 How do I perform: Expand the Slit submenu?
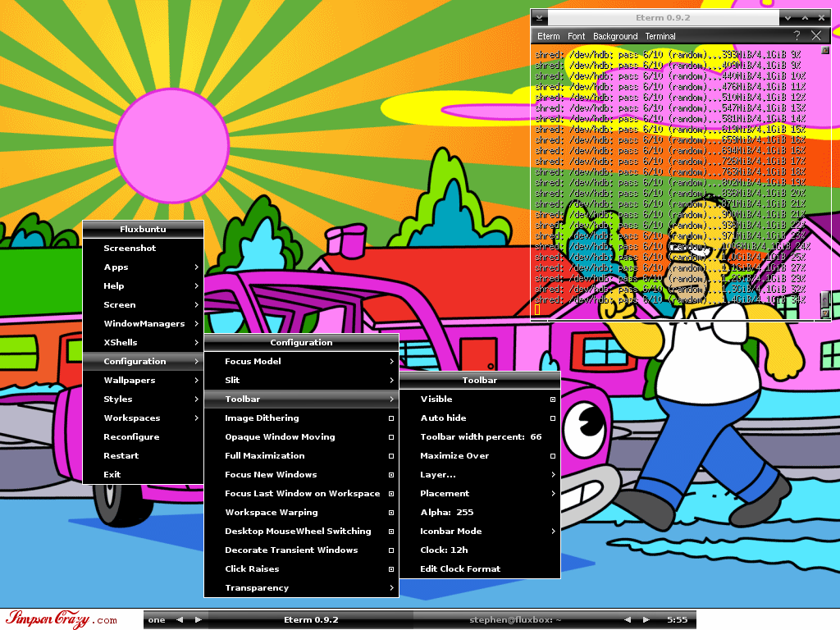301,380
